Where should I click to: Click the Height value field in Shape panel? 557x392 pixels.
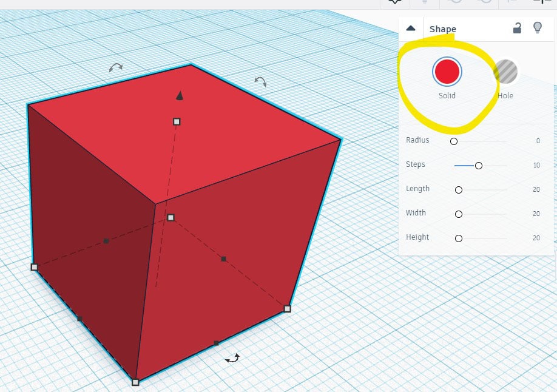tap(536, 238)
